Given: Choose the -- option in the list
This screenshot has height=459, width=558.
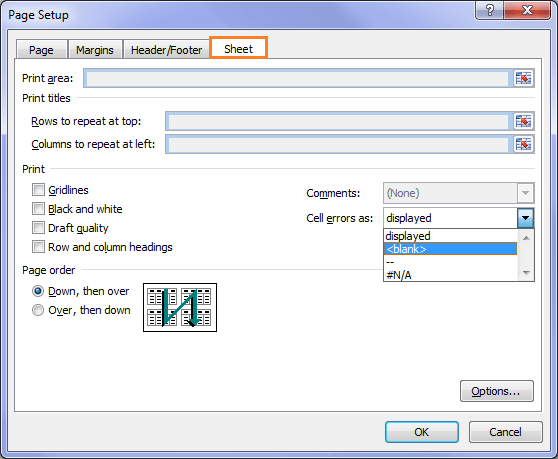Looking at the screenshot, I should (x=450, y=262).
